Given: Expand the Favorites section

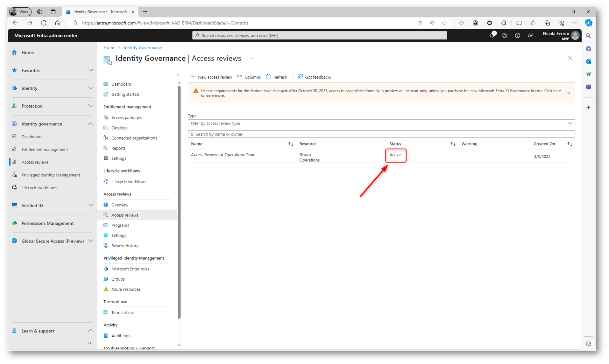Looking at the screenshot, I should coord(91,70).
